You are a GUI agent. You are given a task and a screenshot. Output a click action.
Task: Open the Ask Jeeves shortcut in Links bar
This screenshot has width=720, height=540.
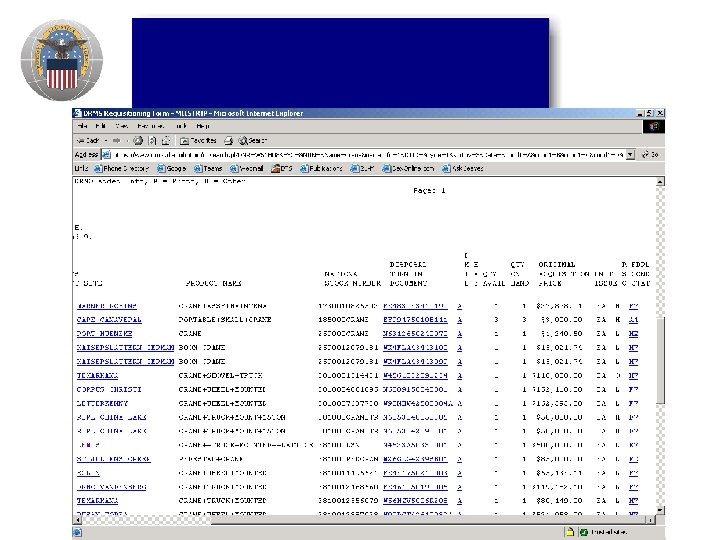point(463,169)
